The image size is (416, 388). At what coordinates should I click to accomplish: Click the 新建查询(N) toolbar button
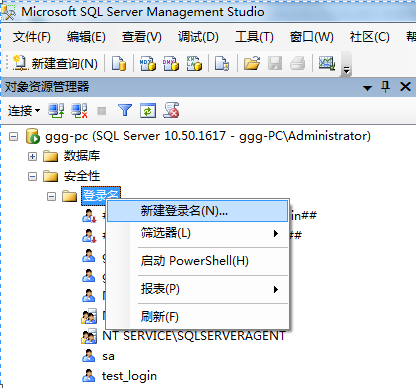pos(55,63)
